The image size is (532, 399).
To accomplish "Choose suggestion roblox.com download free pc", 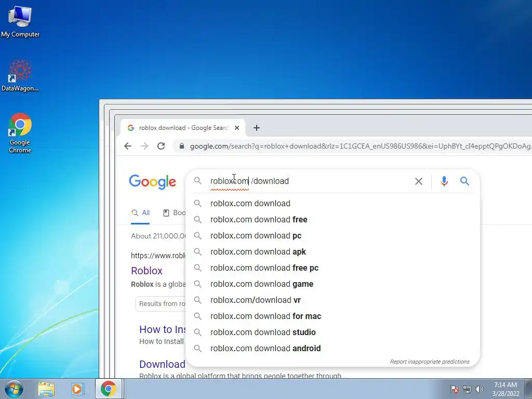I will 332,268.
